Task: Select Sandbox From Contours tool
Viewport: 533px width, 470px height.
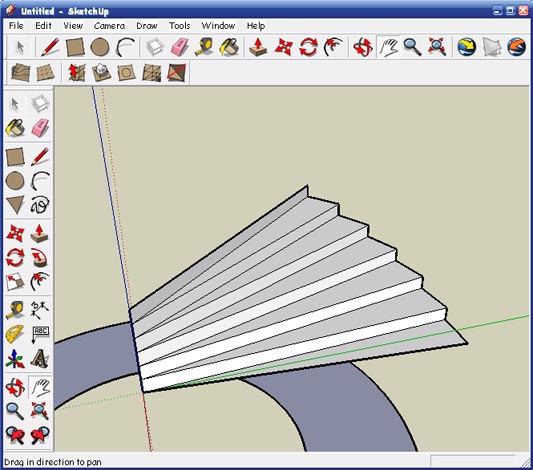Action: [20, 72]
